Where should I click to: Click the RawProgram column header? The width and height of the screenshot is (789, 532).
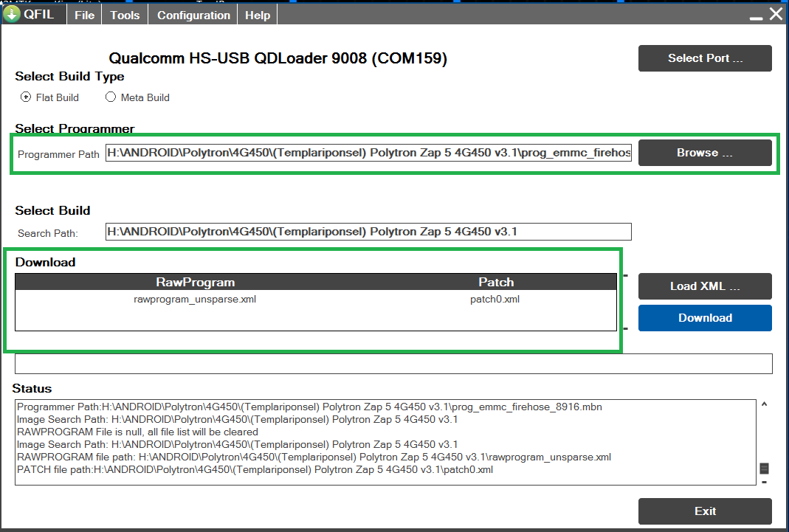196,282
